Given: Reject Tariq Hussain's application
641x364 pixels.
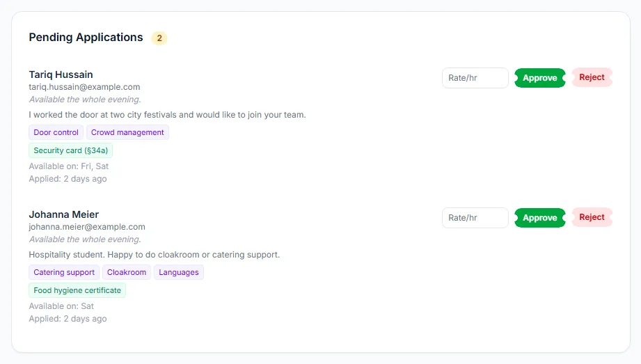Looking at the screenshot, I should pyautogui.click(x=592, y=77).
